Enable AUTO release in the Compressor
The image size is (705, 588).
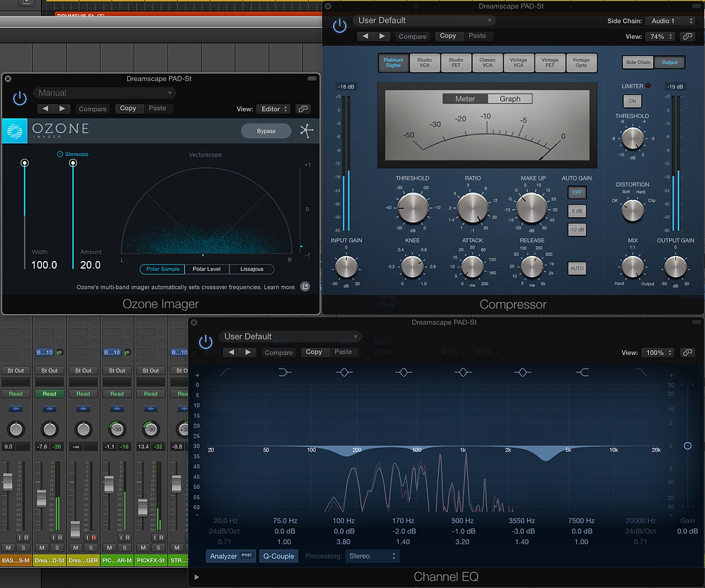pyautogui.click(x=577, y=268)
